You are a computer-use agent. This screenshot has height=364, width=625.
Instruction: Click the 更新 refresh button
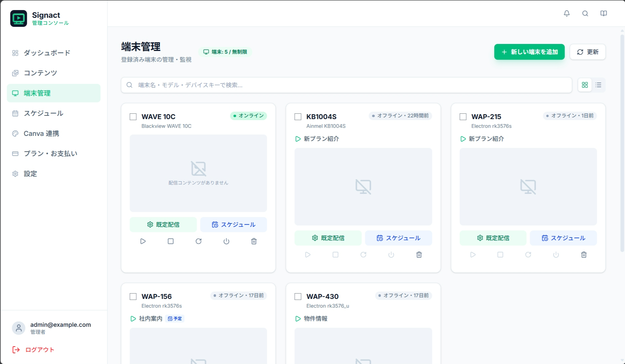[x=588, y=52]
